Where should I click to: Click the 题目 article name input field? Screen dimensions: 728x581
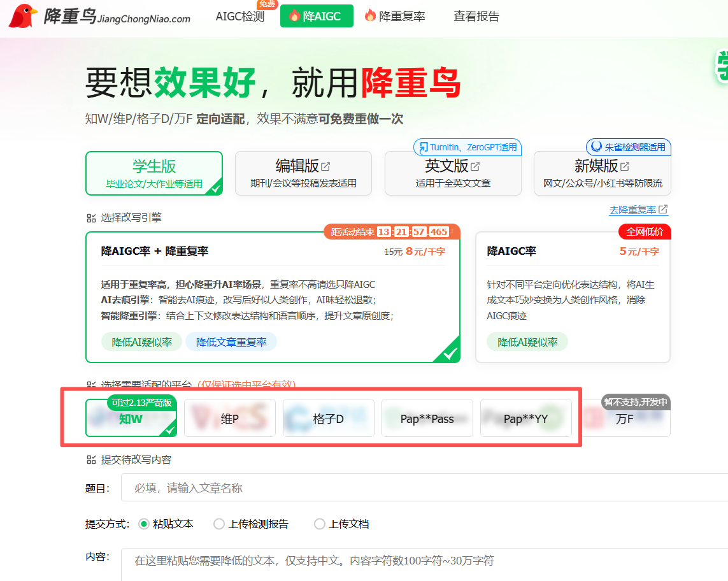click(424, 487)
